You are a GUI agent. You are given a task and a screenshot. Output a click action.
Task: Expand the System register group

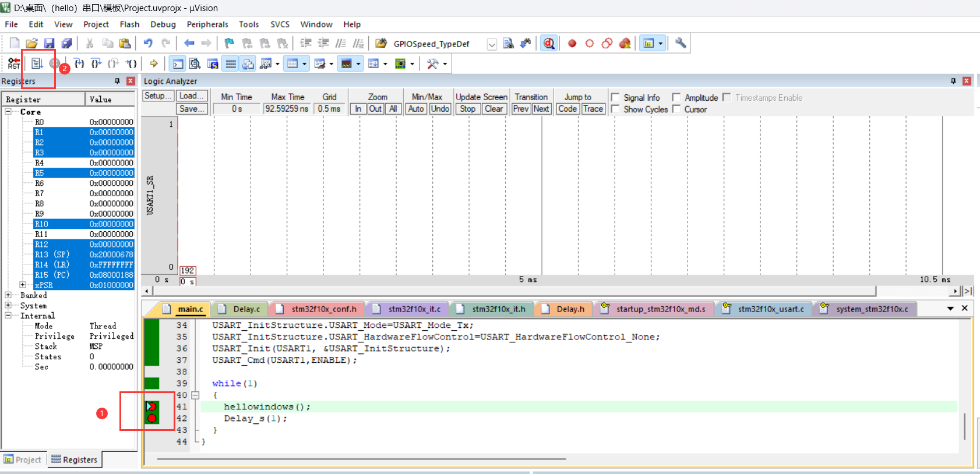[8, 305]
